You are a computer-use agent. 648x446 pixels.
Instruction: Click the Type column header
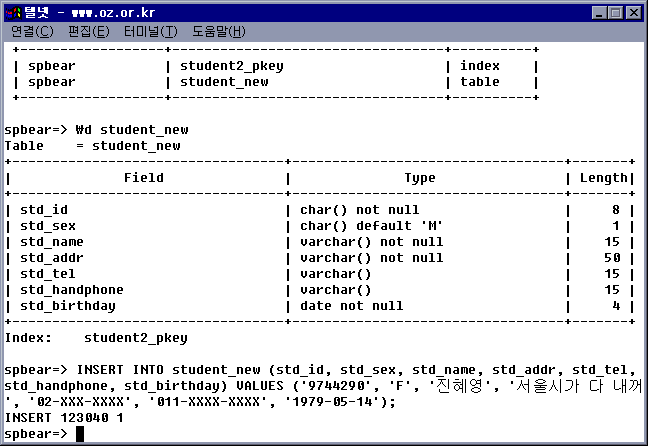click(x=420, y=178)
